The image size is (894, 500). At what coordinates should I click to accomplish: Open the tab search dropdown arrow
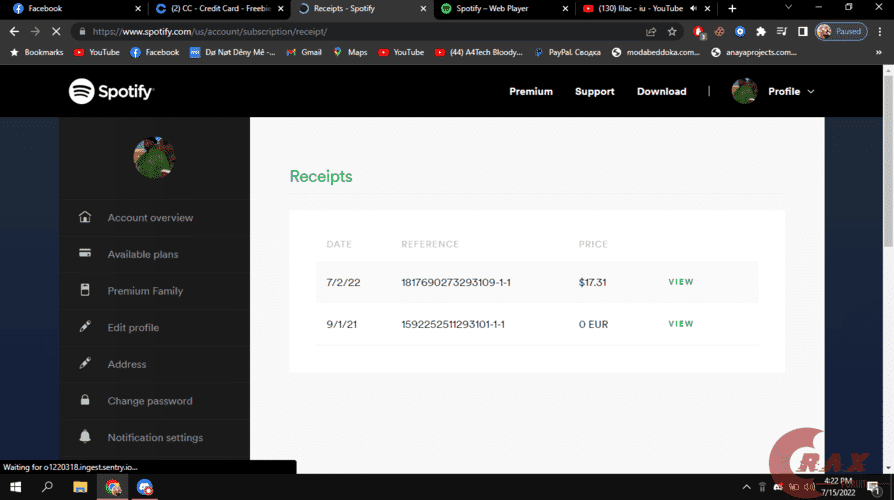click(x=789, y=7)
